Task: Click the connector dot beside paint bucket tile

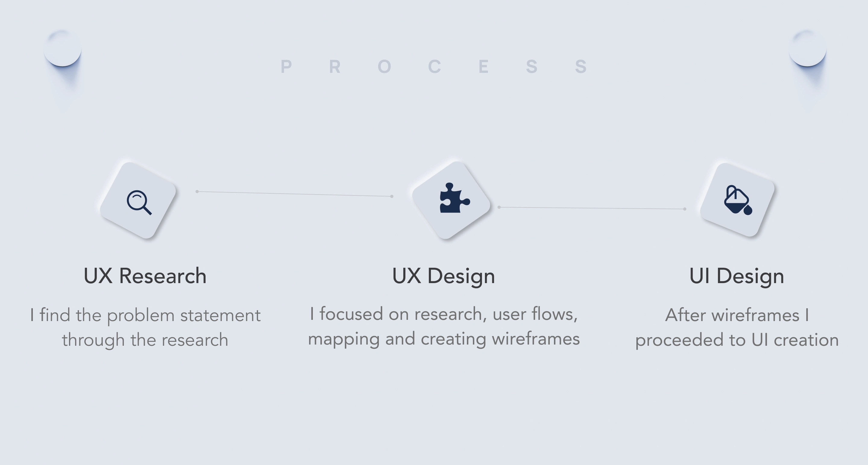Action: click(684, 209)
